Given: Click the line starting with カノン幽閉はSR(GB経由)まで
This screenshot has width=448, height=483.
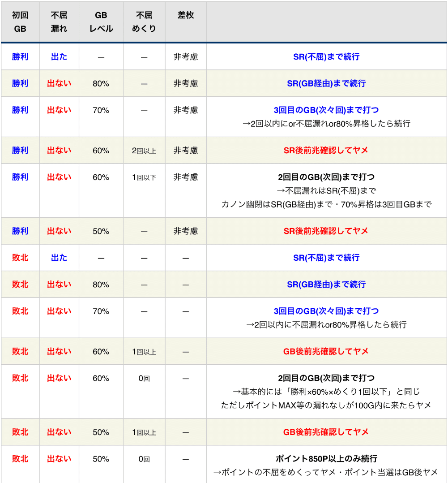Looking at the screenshot, I should point(326,204).
